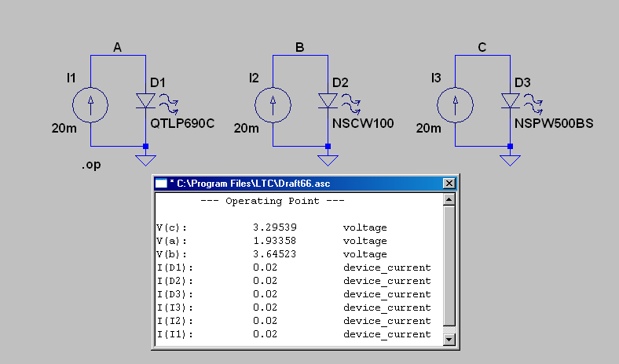Click the Operating Point heading text

273,201
